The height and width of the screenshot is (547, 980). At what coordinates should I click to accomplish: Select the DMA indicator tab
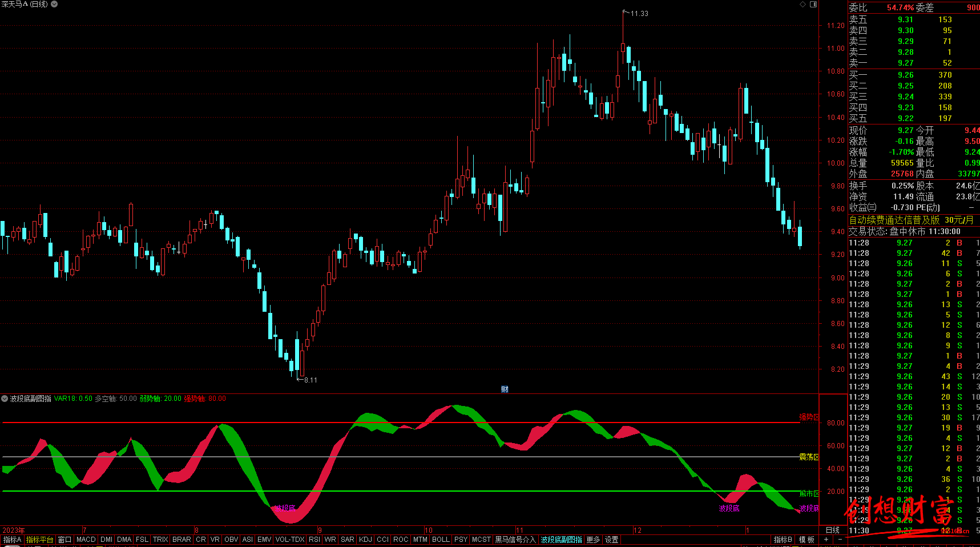(124, 540)
